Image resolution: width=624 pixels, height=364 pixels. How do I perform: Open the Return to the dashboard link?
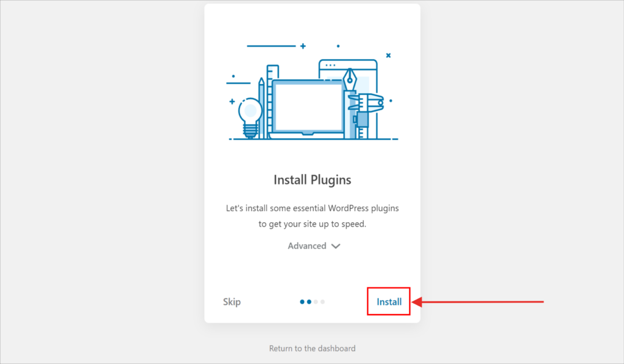tap(312, 348)
